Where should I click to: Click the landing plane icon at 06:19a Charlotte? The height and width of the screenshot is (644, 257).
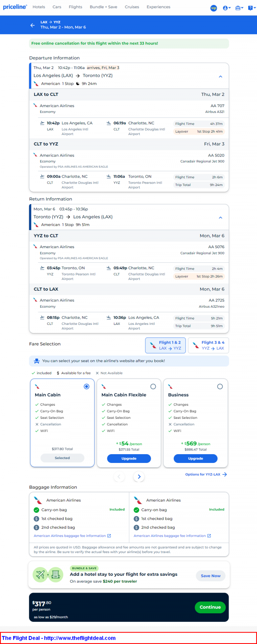[109, 123]
